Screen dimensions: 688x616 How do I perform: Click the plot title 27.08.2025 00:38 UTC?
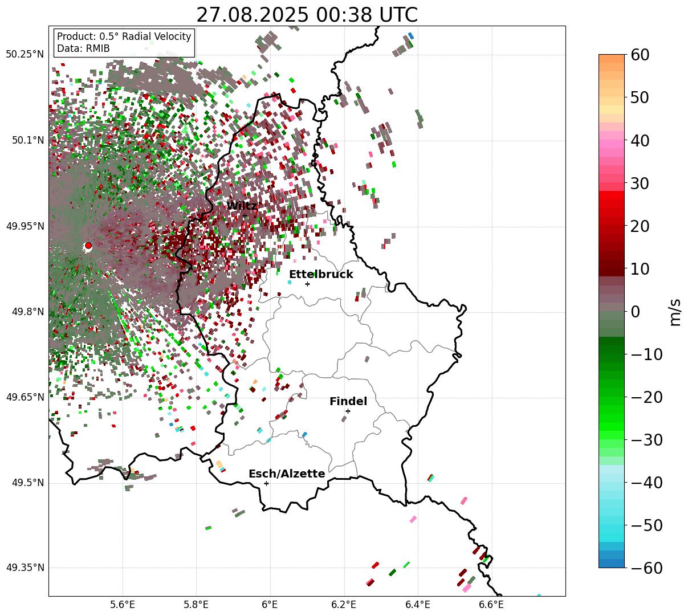(x=307, y=14)
